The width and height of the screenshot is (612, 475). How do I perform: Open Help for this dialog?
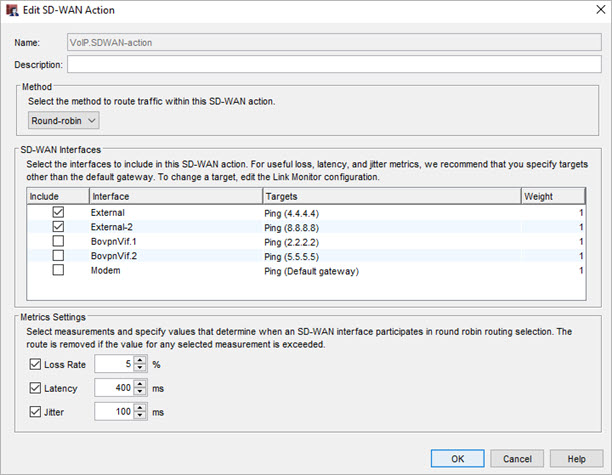[575, 459]
